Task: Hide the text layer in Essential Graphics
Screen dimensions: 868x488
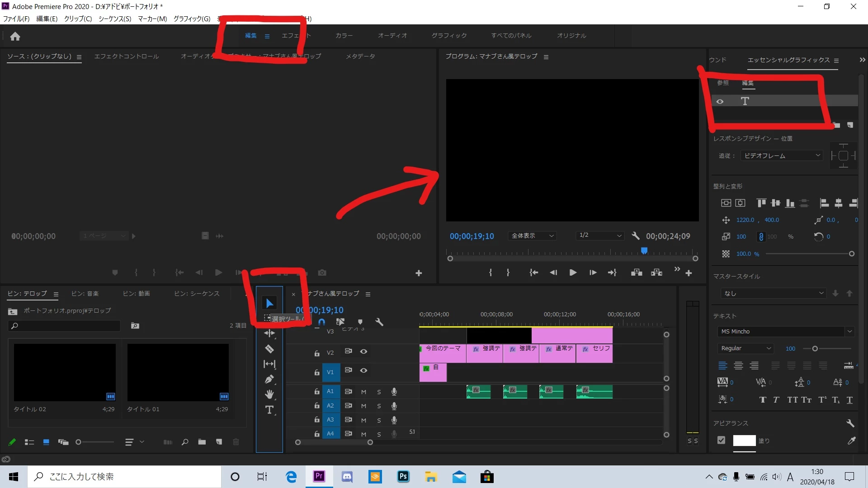Action: (720, 102)
